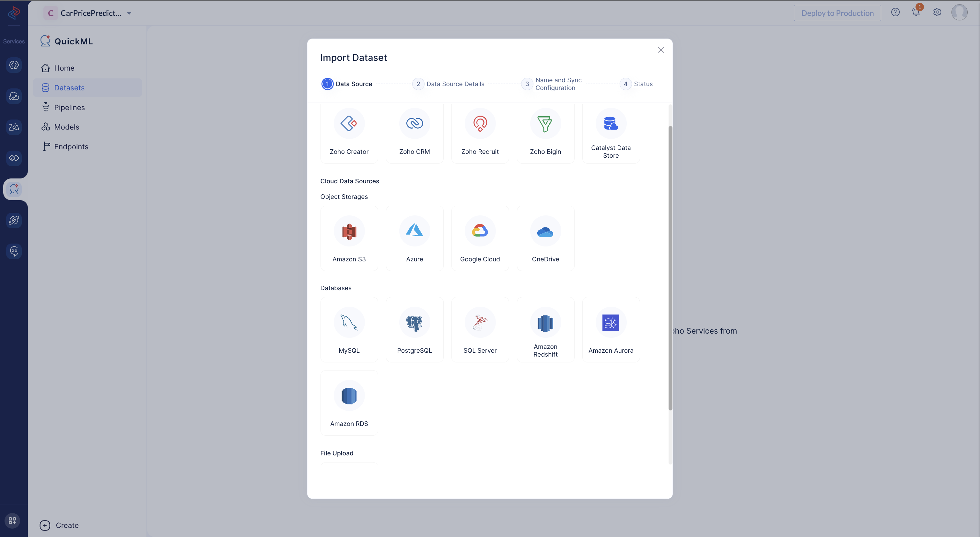Open the cloud service icon in the rail

(x=14, y=96)
